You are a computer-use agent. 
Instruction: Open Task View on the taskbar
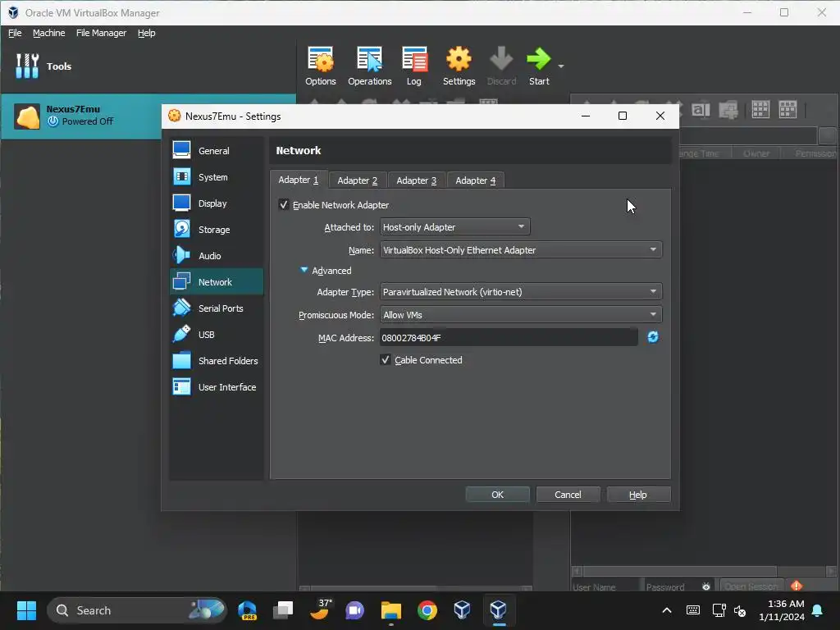[x=283, y=610]
